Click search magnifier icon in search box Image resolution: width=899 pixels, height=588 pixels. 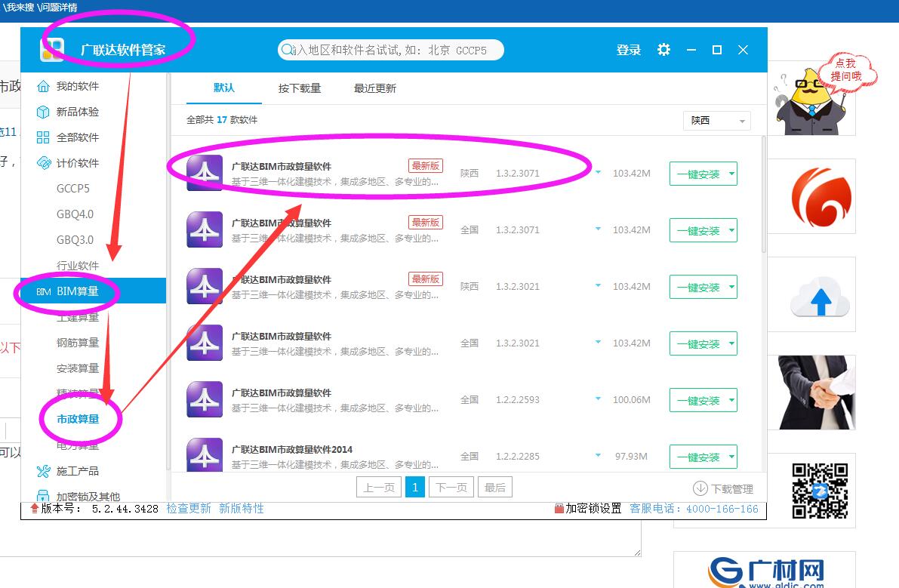coord(286,50)
